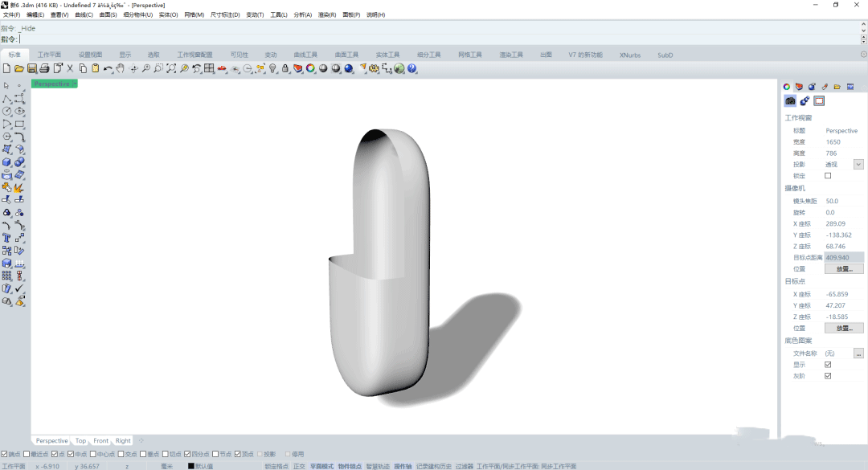Image resolution: width=868 pixels, height=470 pixels.
Task: Click the camera 放置... button
Action: 842,268
